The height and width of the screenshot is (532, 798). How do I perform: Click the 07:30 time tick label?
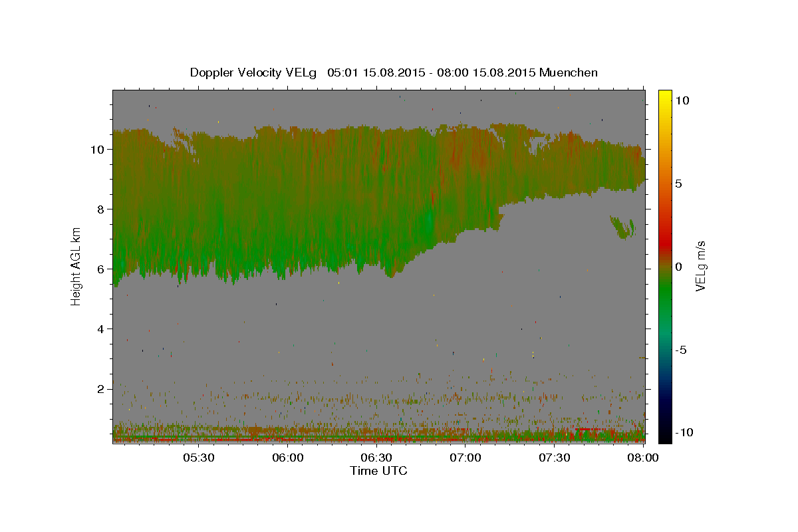554,458
